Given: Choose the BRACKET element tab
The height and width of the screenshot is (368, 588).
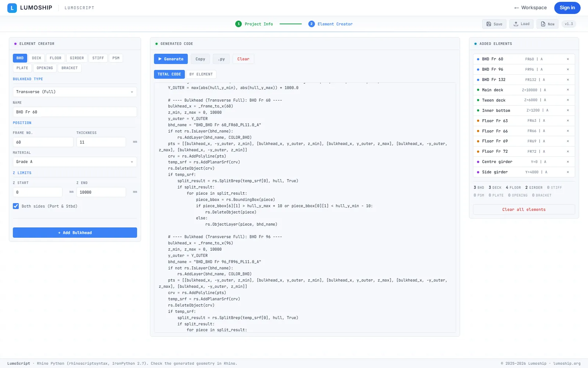Looking at the screenshot, I should pyautogui.click(x=70, y=68).
